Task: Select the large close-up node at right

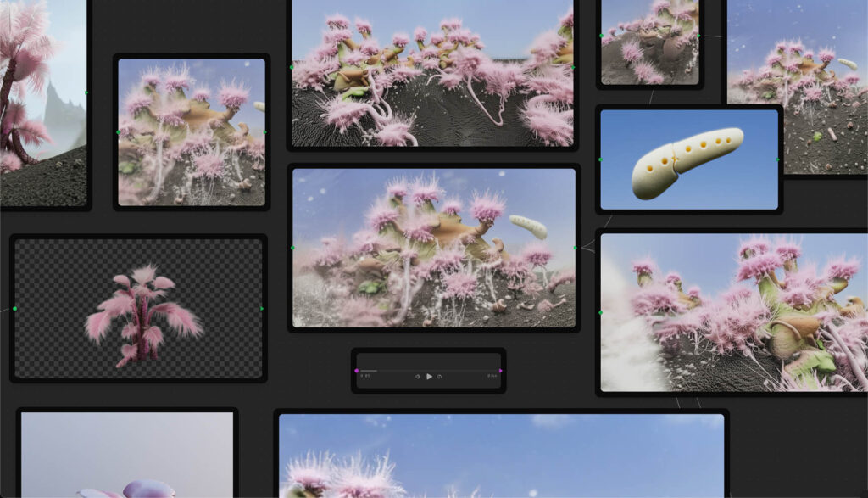Action: click(733, 312)
